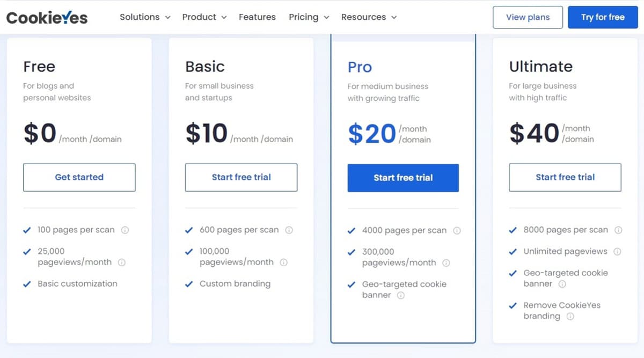Screen dimensions: 644x358
Task: Click info icon next to Unlimited pageviews
Action: click(617, 252)
